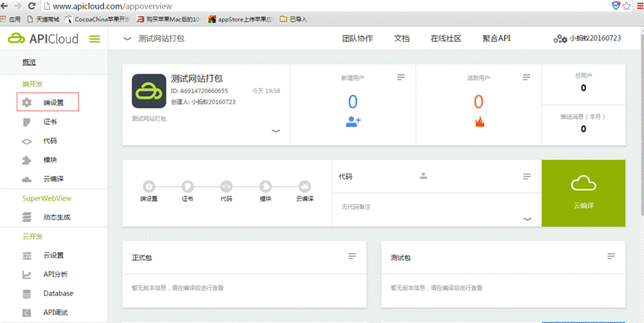Open 团队协作 in top navigation

357,39
